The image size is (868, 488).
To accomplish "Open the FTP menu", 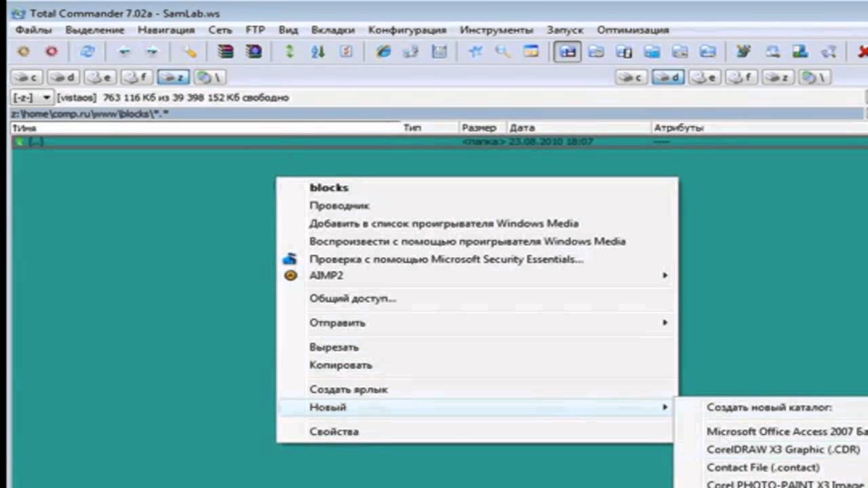I will click(x=255, y=30).
